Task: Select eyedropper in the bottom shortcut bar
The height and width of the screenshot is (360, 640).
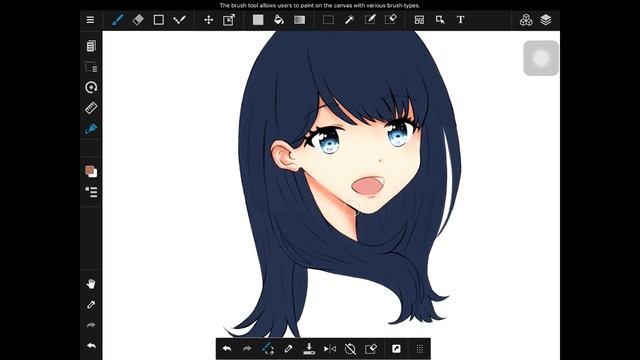Action: [x=288, y=349]
